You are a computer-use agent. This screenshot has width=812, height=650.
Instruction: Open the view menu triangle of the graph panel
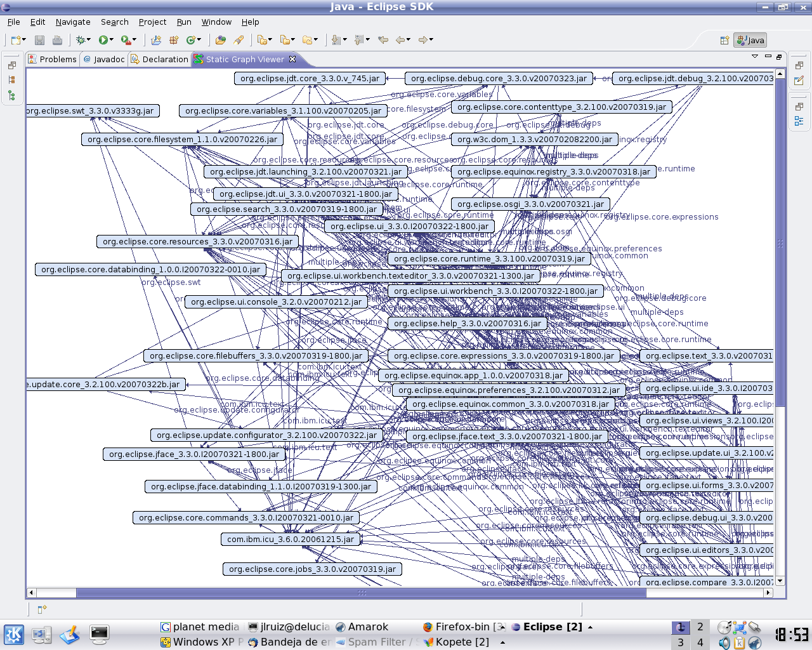tap(755, 56)
